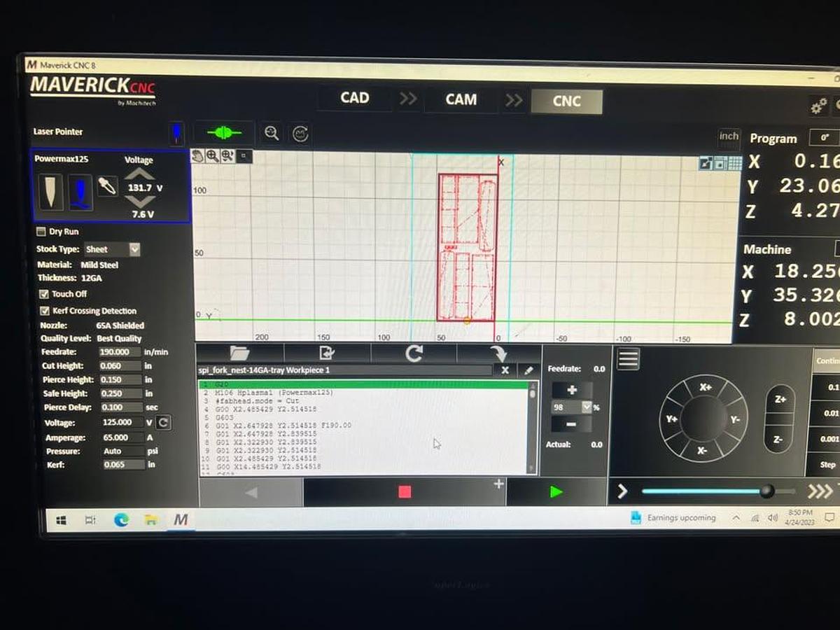Image resolution: width=840 pixels, height=630 pixels.
Task: Adjust the jog speed slider handle
Action: [x=767, y=491]
